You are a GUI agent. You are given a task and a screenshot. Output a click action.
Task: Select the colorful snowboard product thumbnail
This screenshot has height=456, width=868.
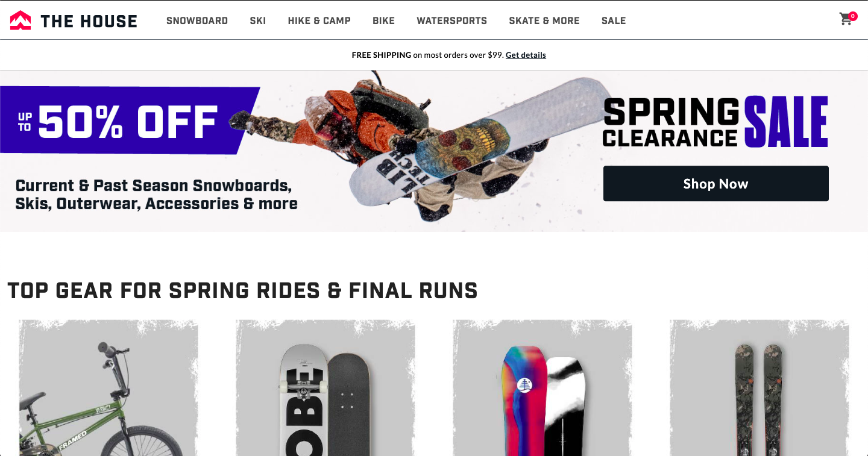pyautogui.click(x=542, y=388)
